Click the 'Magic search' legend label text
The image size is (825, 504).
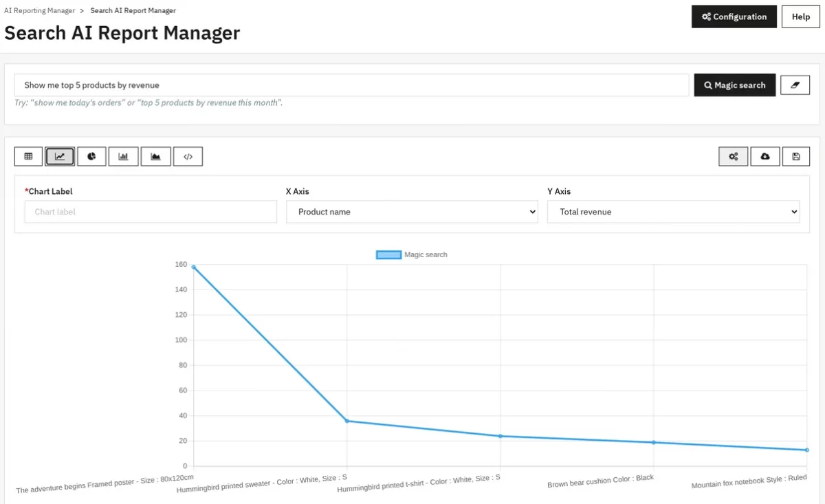click(426, 255)
